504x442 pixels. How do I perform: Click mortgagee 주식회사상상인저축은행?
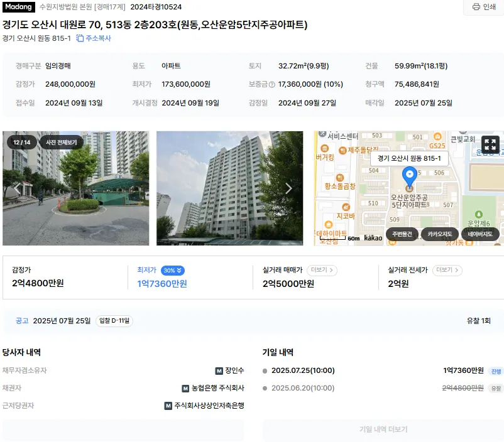[209, 406]
